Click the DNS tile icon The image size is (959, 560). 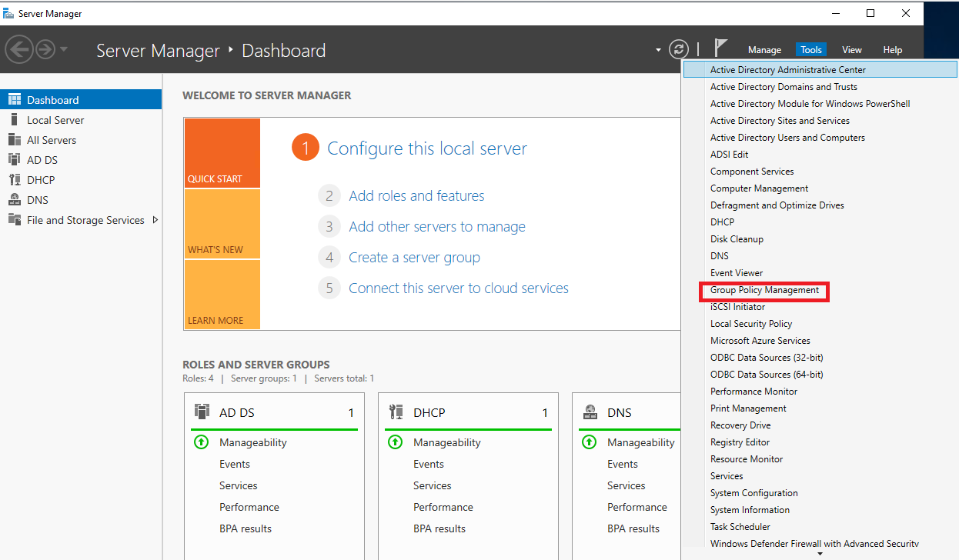tap(590, 412)
